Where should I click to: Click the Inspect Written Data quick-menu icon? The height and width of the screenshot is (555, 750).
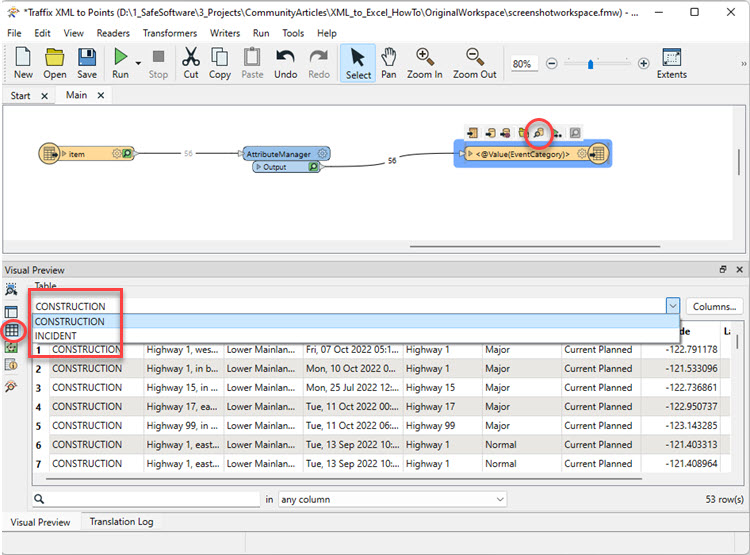point(539,133)
